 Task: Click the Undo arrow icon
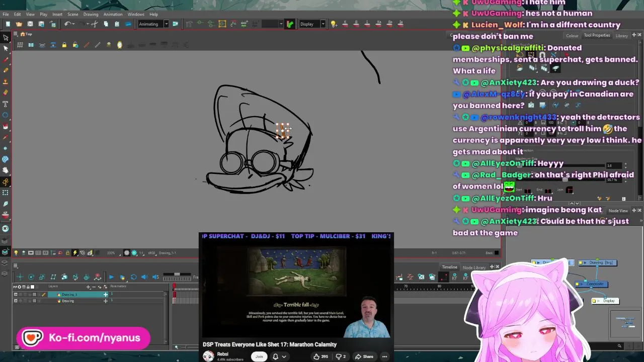coord(68,24)
